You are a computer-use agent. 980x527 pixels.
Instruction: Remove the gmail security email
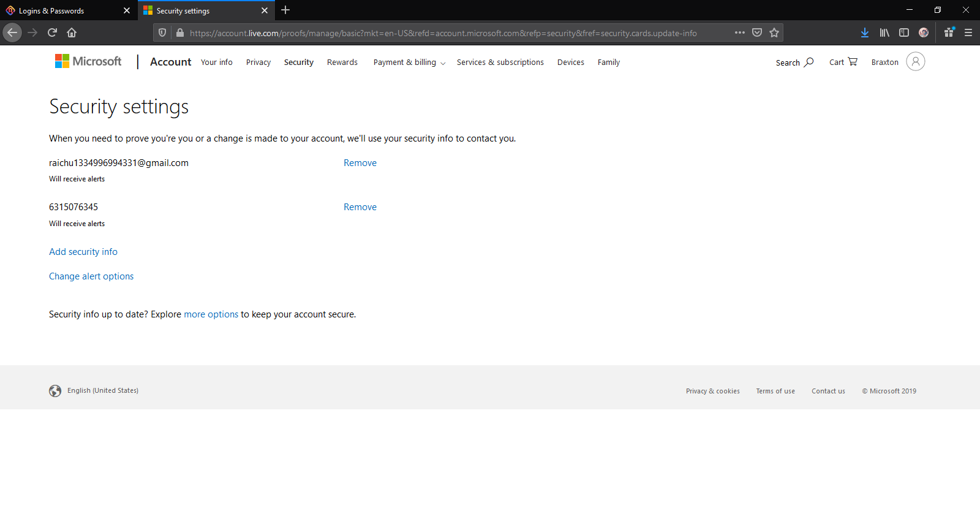tap(360, 163)
